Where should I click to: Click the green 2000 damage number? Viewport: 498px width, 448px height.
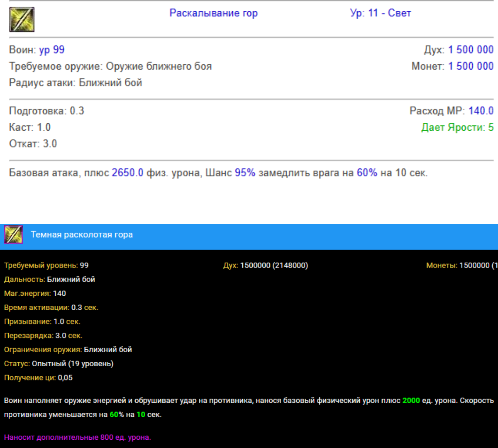(x=411, y=401)
